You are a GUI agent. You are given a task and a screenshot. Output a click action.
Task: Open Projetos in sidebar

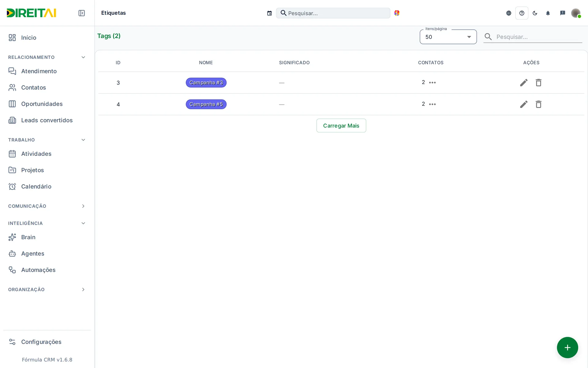47,170
